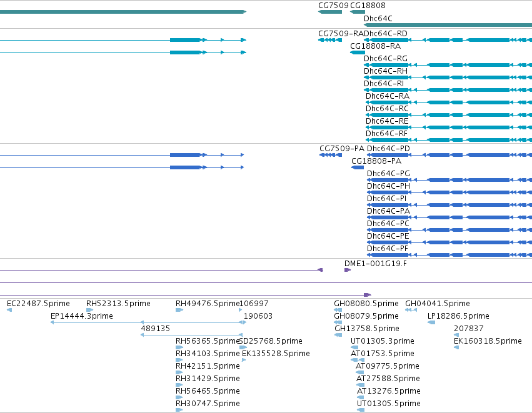Select transcript Dhc64C-RF label
This screenshot has width=532, height=413.
386,134
